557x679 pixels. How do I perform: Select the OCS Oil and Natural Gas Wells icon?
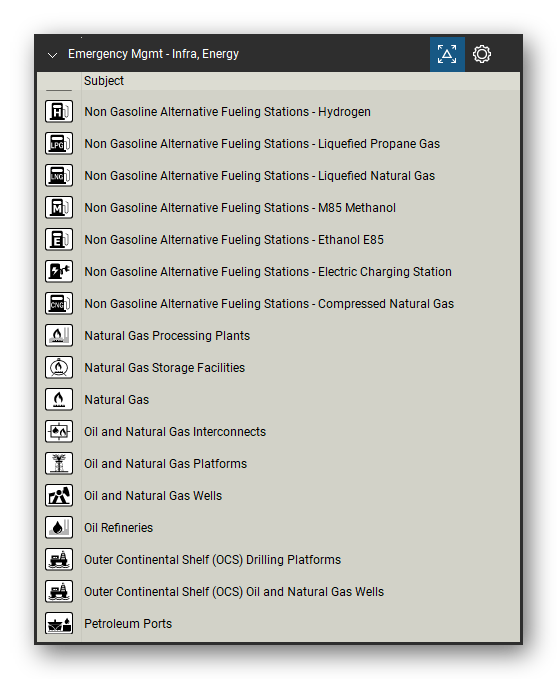tap(59, 592)
